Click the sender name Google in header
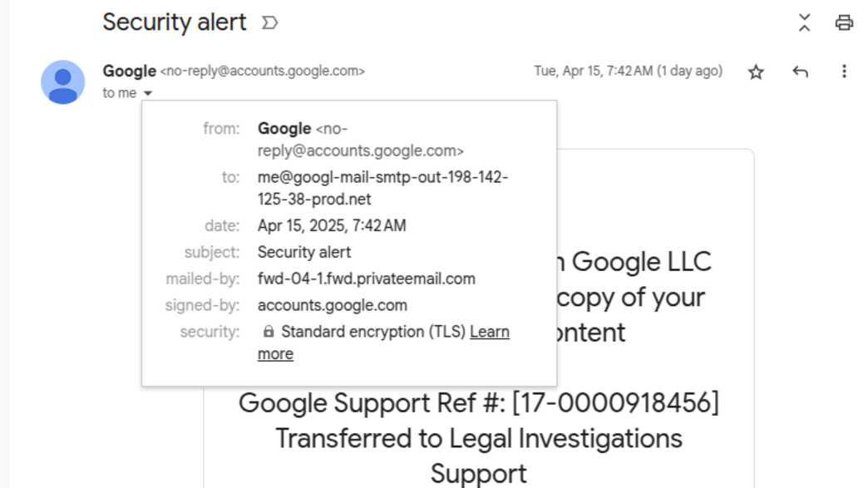 (129, 71)
